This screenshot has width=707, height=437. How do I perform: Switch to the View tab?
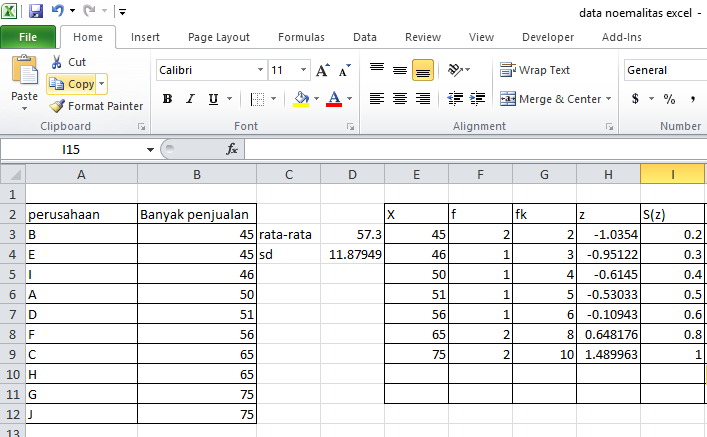coord(481,37)
